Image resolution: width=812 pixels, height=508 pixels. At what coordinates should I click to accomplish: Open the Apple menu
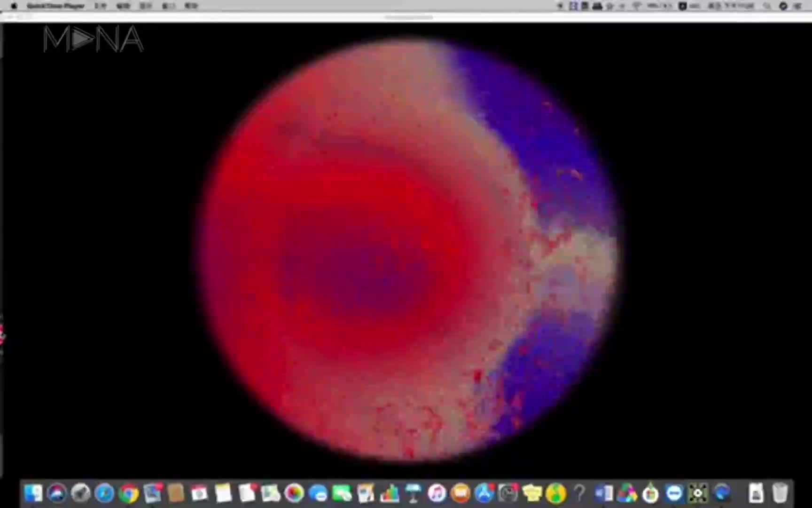pos(14,6)
